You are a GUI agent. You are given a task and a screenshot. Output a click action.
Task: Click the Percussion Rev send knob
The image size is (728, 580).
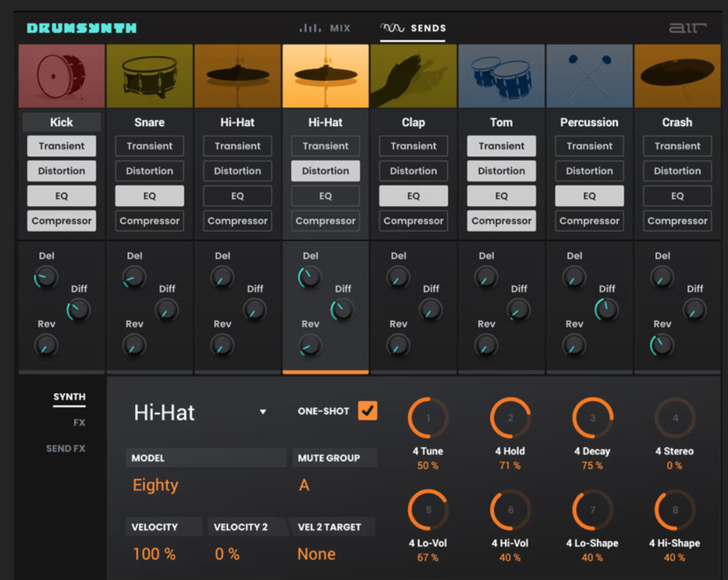tap(574, 345)
